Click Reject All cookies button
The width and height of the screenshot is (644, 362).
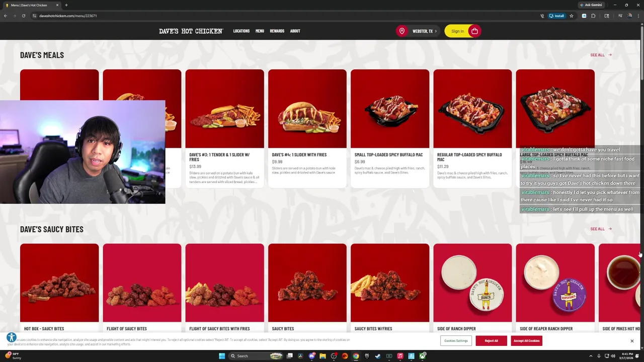point(491,340)
